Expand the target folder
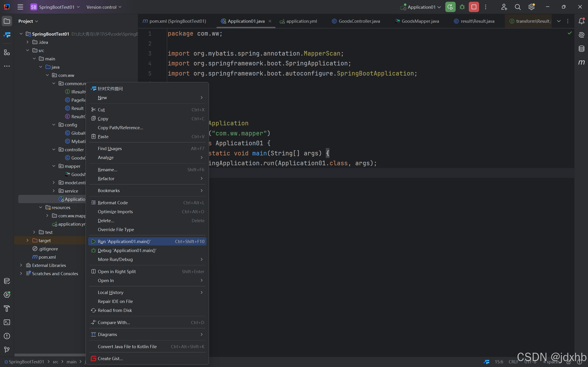The width and height of the screenshot is (588, 367). pyautogui.click(x=27, y=240)
